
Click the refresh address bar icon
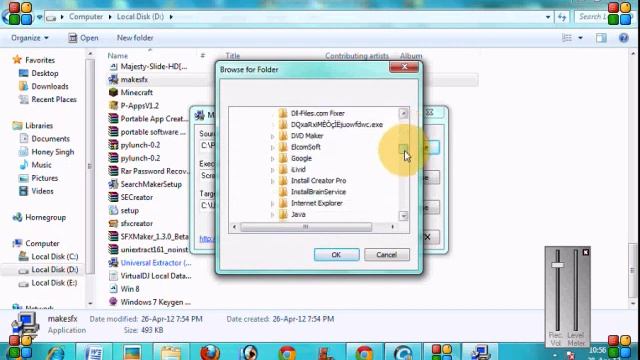point(562,17)
